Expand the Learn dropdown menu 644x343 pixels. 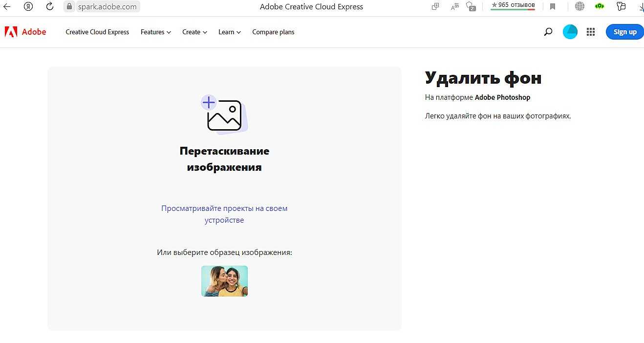point(229,32)
